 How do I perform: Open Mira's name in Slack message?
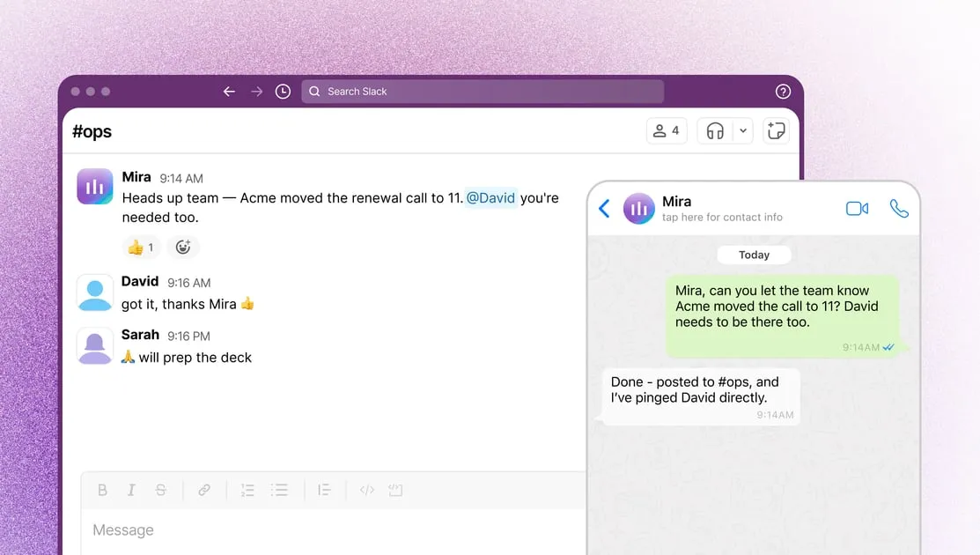click(x=136, y=177)
